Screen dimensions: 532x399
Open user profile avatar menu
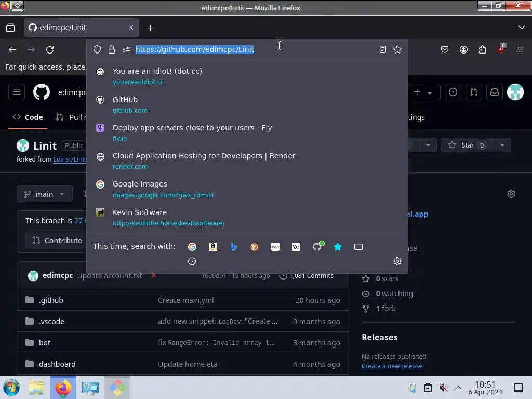pos(515,92)
